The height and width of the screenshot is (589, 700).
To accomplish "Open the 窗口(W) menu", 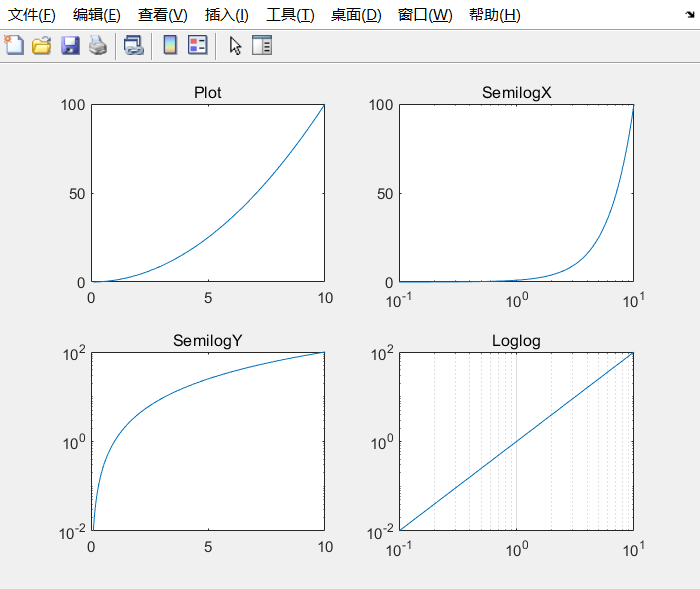I will pyautogui.click(x=425, y=15).
